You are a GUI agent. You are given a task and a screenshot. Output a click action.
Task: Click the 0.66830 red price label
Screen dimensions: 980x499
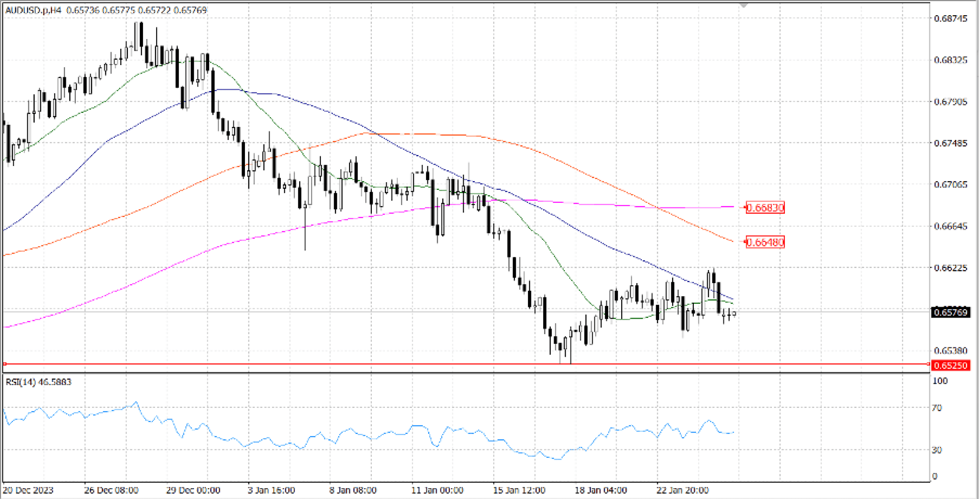(765, 208)
